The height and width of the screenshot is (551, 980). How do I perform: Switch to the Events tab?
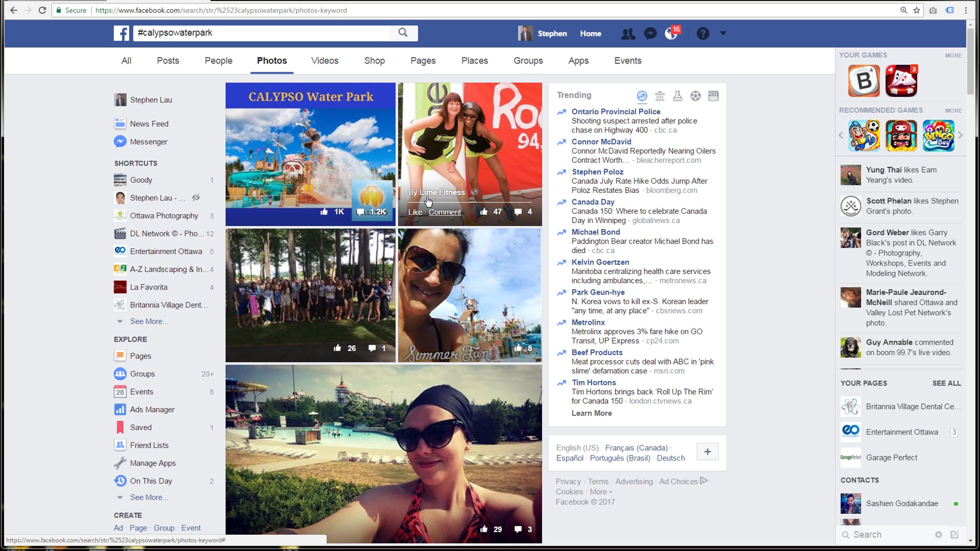click(x=628, y=61)
